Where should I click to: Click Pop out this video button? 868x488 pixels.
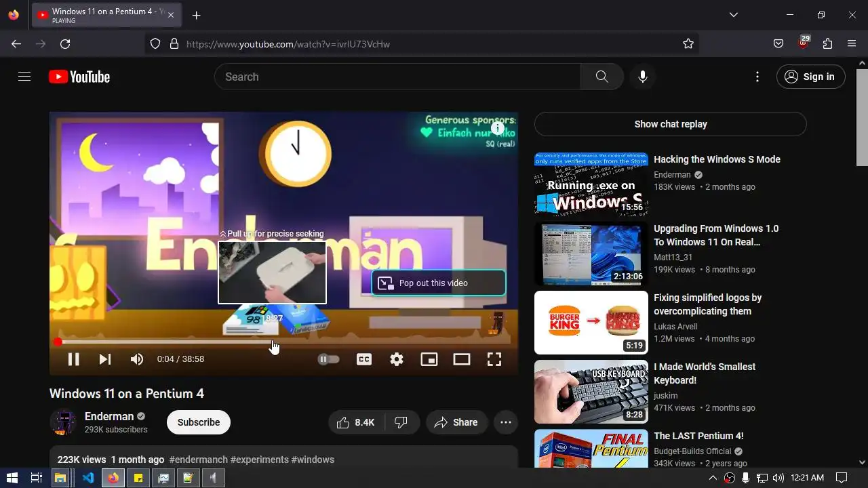[x=438, y=283]
